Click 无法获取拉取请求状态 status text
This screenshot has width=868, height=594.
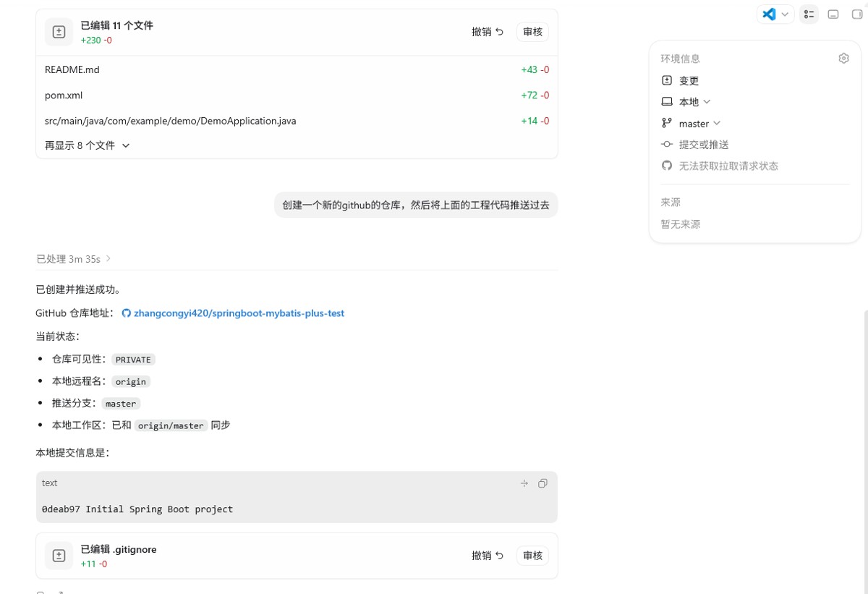pyautogui.click(x=728, y=166)
